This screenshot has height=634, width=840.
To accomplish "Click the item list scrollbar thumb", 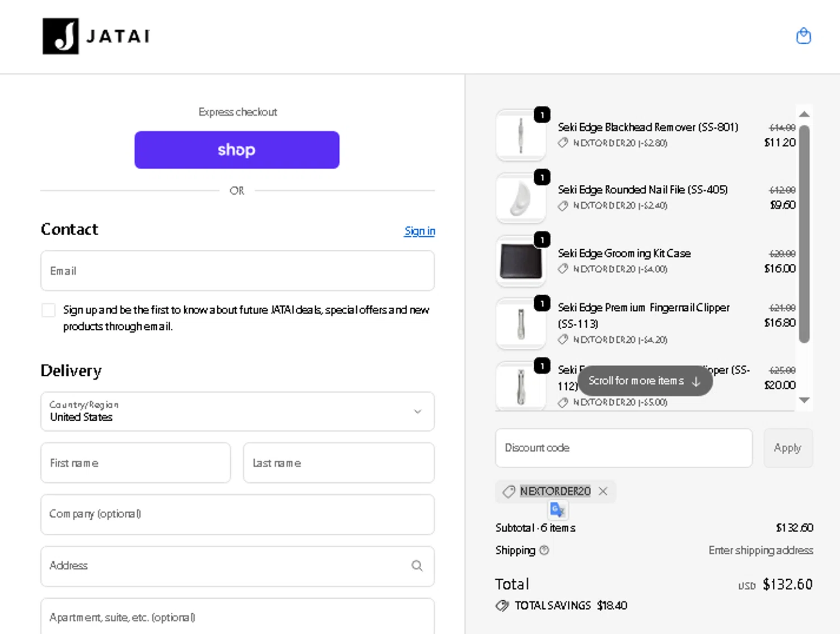I will (x=804, y=234).
